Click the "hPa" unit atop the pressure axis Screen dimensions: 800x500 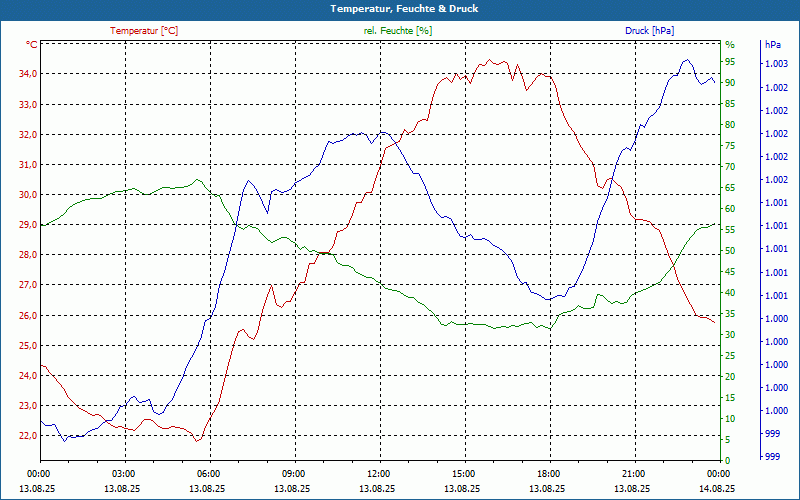point(773,45)
